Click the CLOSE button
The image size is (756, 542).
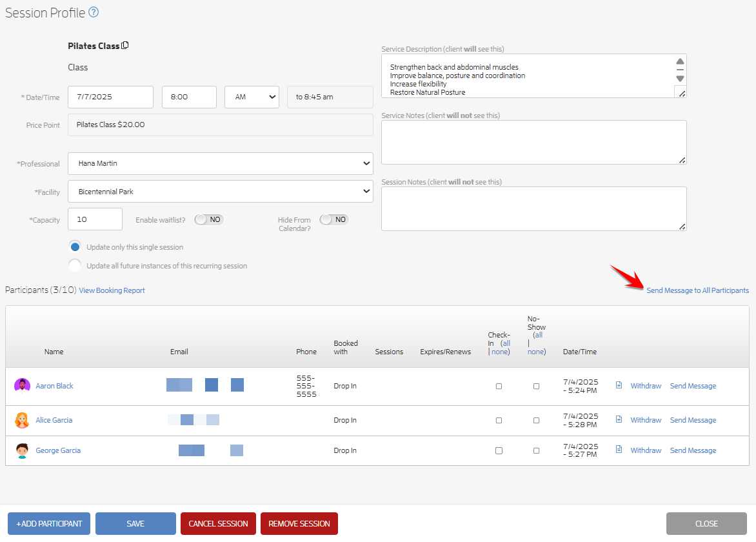point(706,524)
